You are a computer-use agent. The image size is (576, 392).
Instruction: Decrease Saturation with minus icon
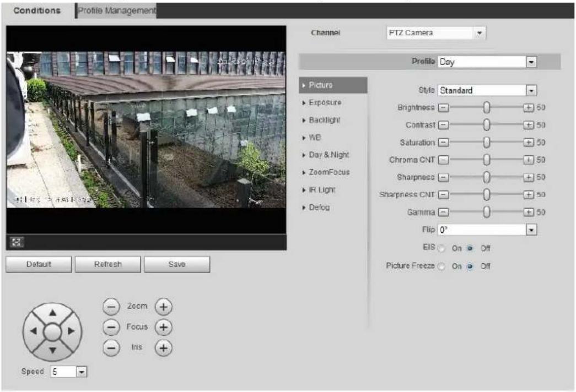click(x=444, y=143)
